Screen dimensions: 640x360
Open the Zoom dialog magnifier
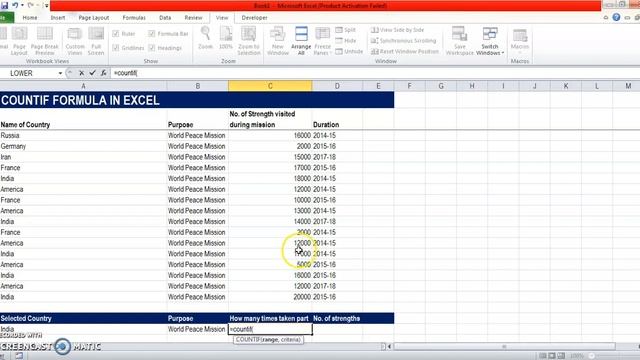[x=205, y=39]
